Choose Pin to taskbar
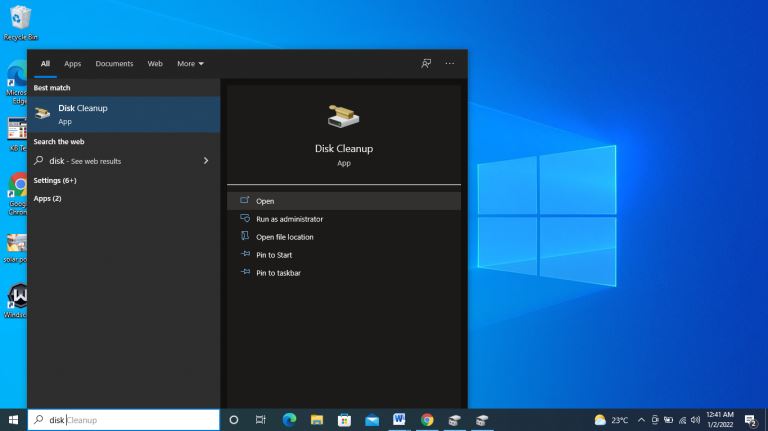 pyautogui.click(x=344, y=273)
